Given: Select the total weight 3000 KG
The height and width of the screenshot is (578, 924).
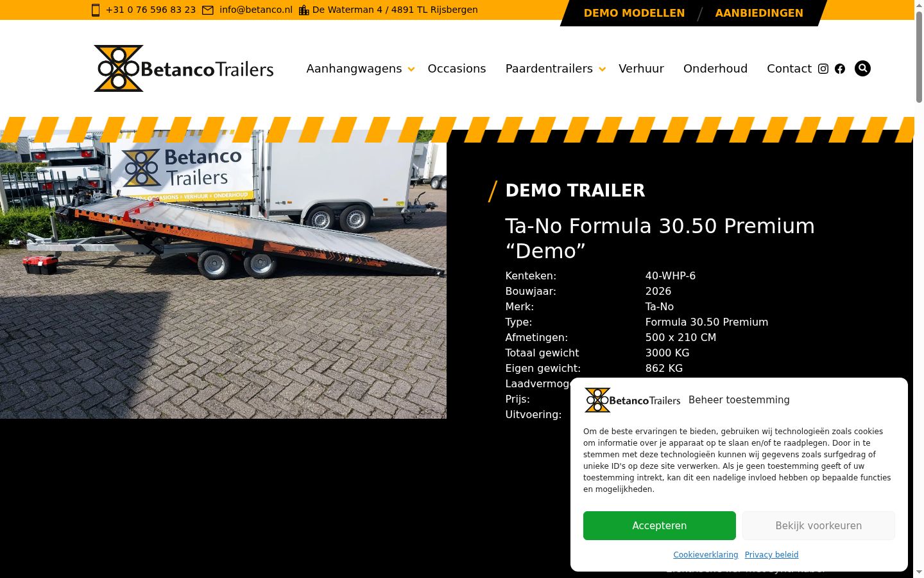Looking at the screenshot, I should (667, 353).
